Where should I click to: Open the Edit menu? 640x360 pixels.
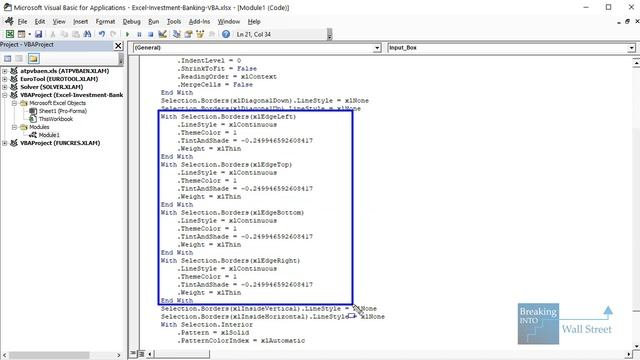coord(40,22)
